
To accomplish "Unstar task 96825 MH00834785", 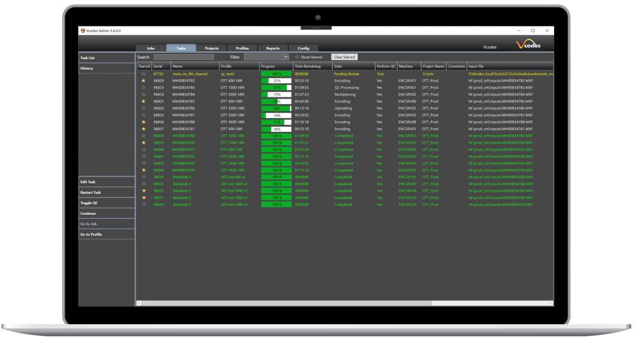I will click(x=143, y=101).
